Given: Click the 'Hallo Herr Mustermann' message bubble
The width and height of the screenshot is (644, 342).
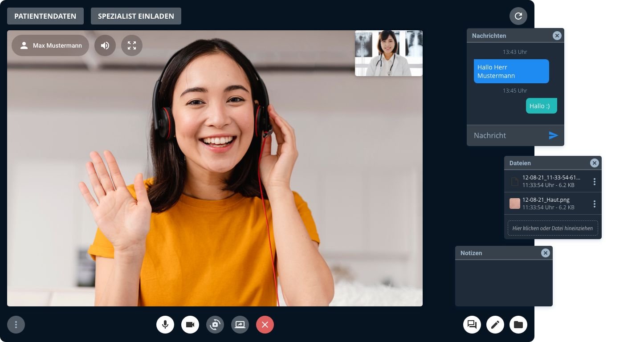Looking at the screenshot, I should (x=511, y=71).
